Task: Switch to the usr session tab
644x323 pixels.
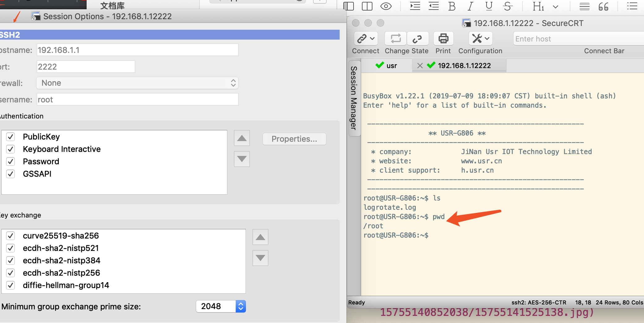Action: point(387,66)
